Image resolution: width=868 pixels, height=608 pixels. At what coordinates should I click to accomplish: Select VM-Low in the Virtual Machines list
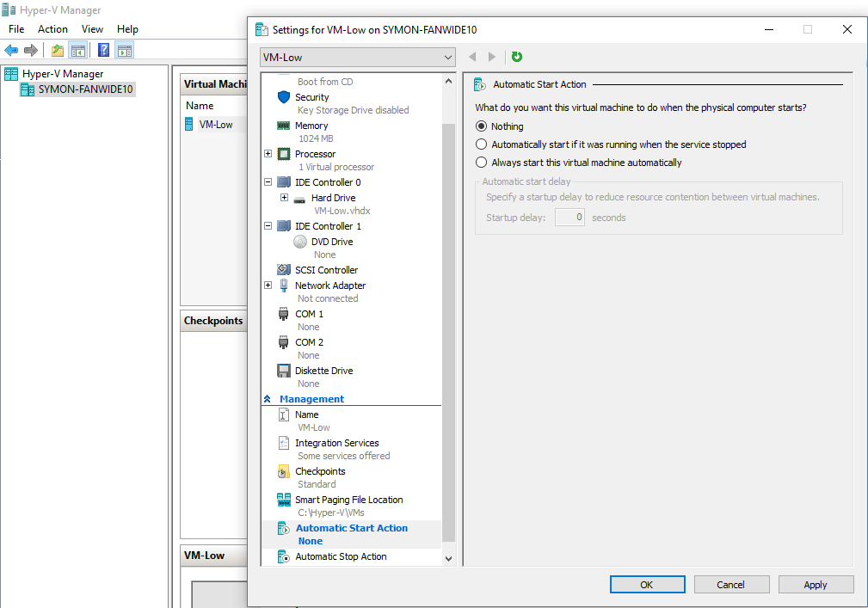[215, 125]
